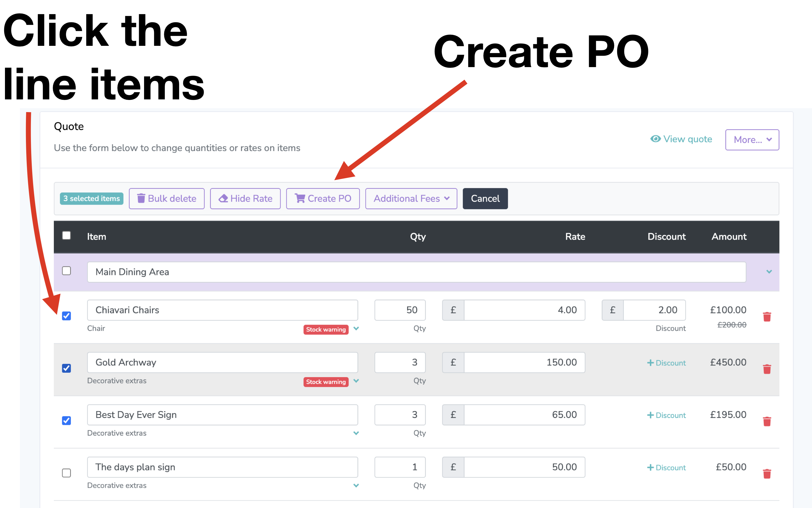812x508 pixels.
Task: Edit the Chiavari Chairs discount field 2.00
Action: [654, 310]
